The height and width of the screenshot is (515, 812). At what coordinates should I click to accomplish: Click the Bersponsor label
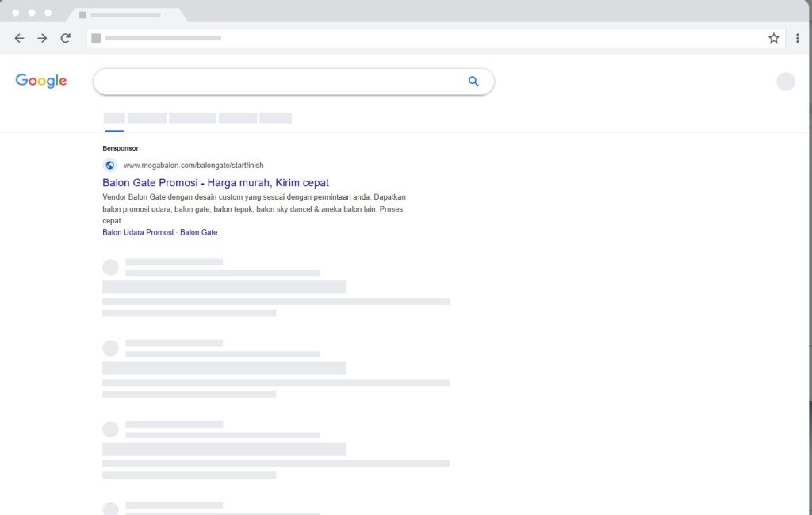(x=121, y=148)
